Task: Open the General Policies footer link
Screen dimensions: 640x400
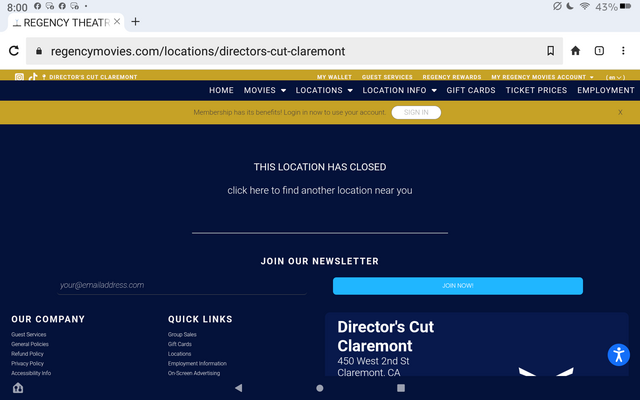Action: click(30, 344)
